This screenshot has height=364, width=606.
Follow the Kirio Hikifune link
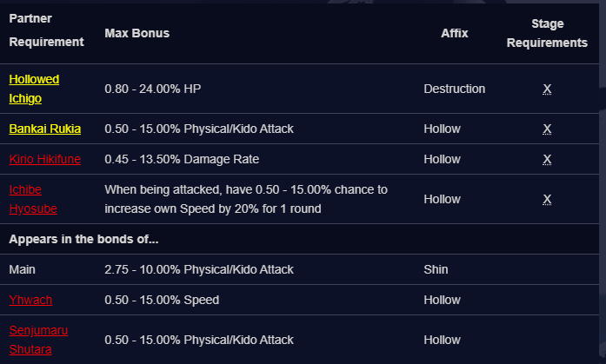45,159
